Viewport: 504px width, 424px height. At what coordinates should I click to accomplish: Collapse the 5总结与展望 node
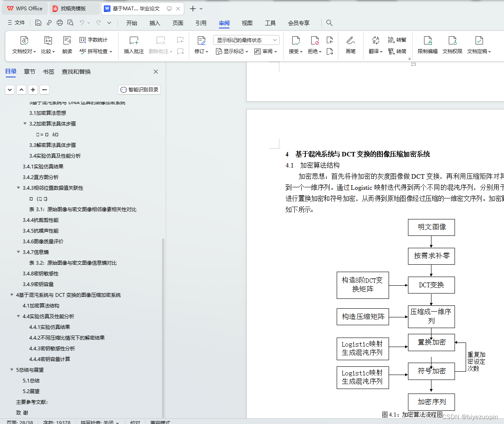[12, 370]
